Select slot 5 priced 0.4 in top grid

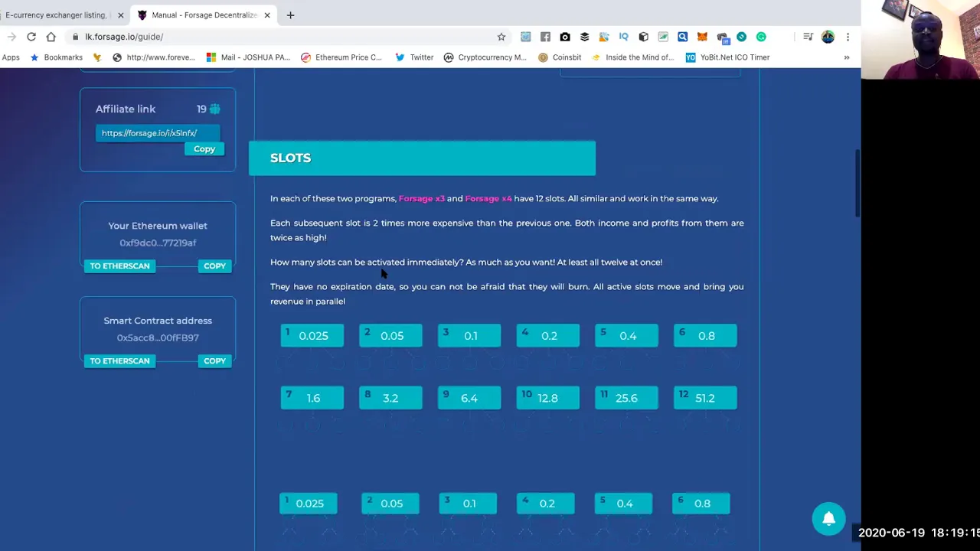click(626, 335)
